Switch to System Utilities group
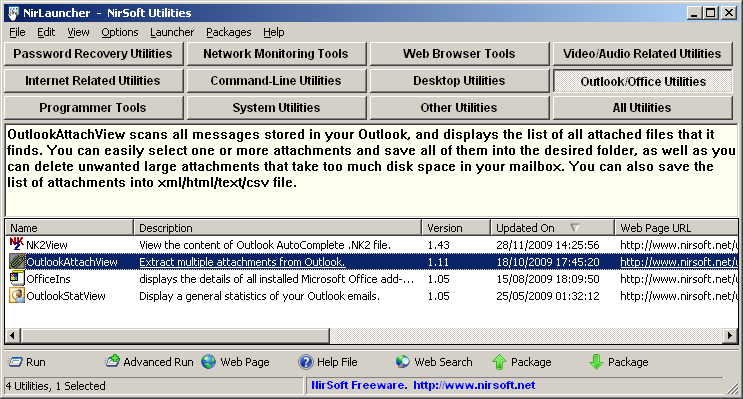Image resolution: width=743 pixels, height=399 pixels. pyautogui.click(x=276, y=108)
